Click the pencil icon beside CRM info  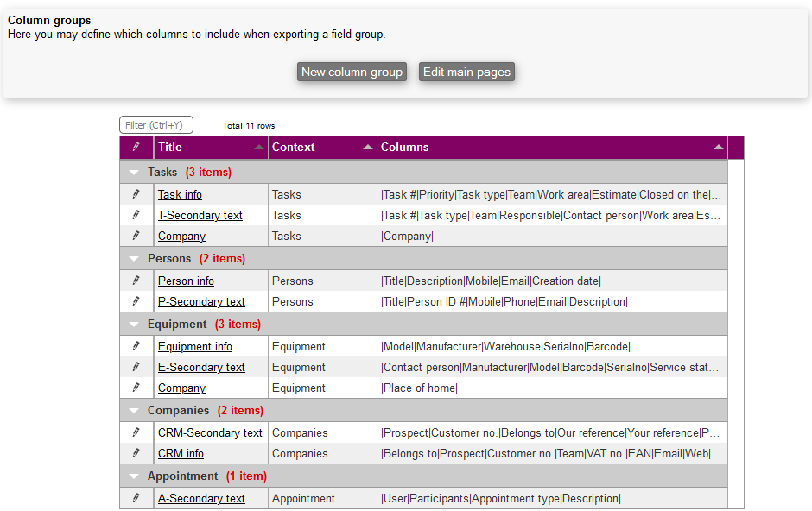coord(136,453)
